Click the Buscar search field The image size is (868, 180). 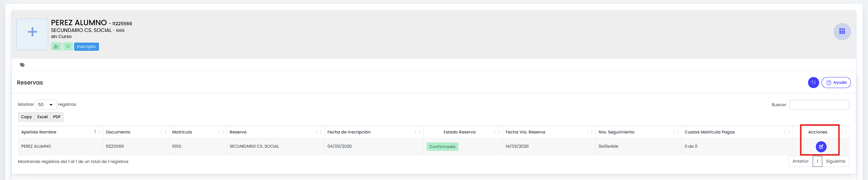[819, 105]
